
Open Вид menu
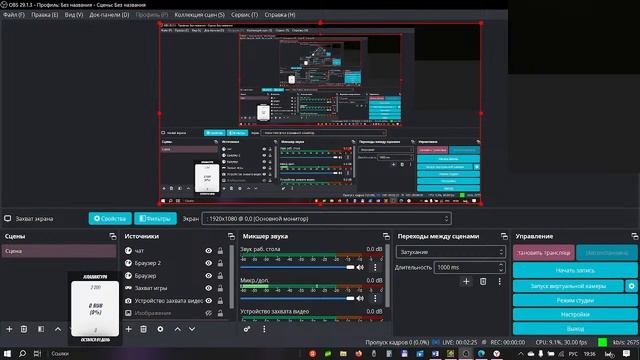[x=74, y=15]
